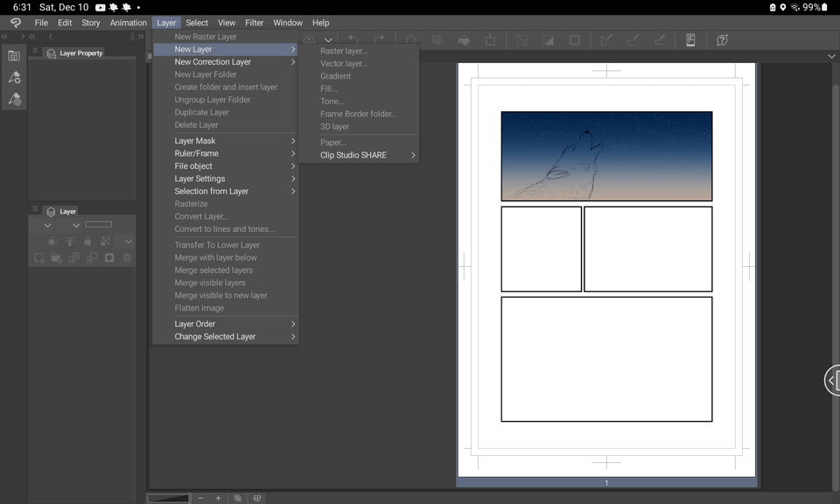Open the help speech-bubble question icon
Viewport: 840px width, 504px height.
pos(722,40)
